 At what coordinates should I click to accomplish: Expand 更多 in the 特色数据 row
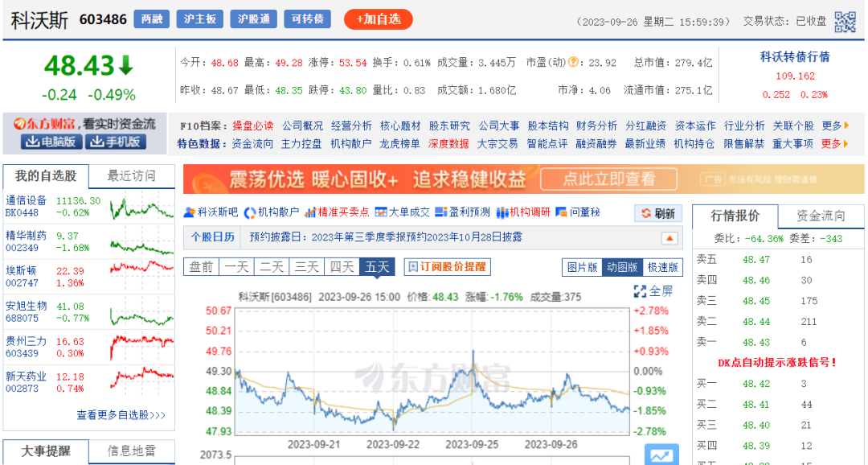click(x=835, y=144)
